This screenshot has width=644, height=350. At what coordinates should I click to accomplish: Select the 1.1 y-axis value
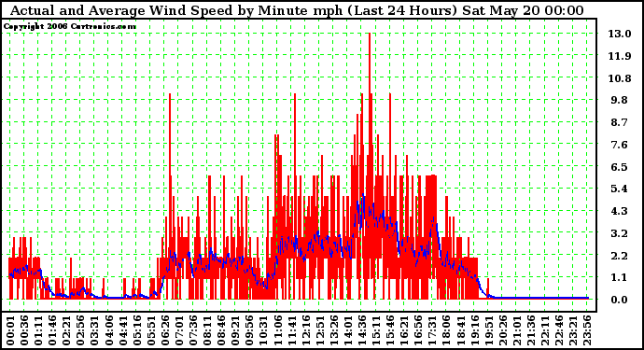(620, 278)
